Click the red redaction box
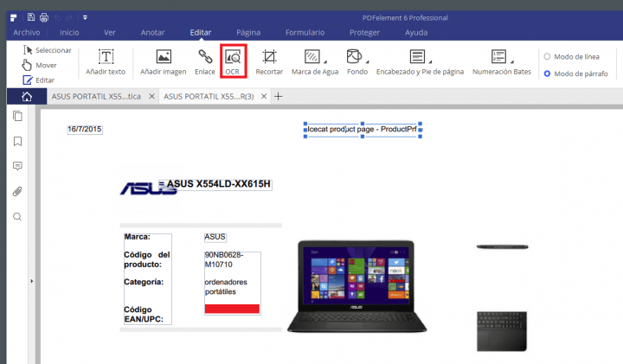 (x=232, y=309)
